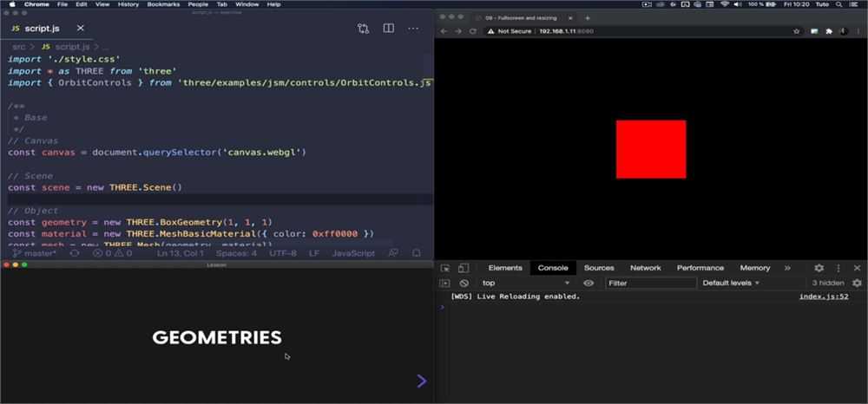Change indentation via Spaces: 4
Image resolution: width=868 pixels, height=404 pixels.
pyautogui.click(x=236, y=253)
